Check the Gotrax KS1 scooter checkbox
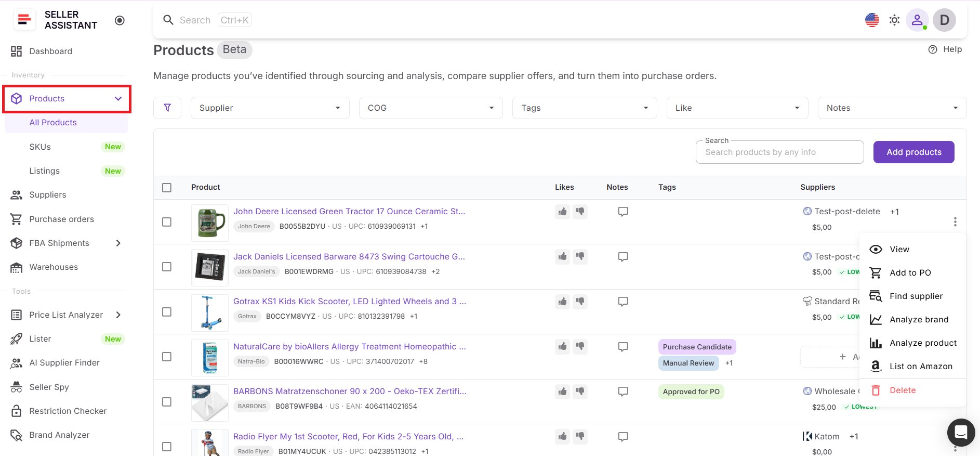The height and width of the screenshot is (456, 980). tap(167, 312)
